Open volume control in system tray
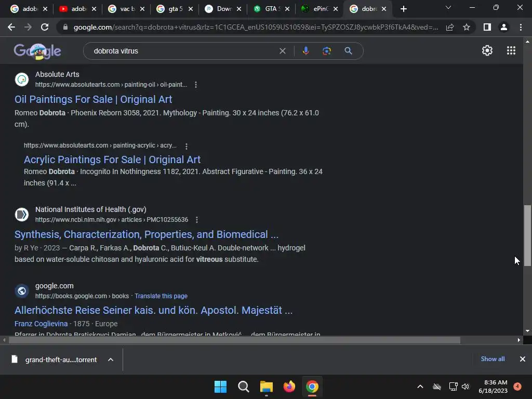 pos(465,387)
